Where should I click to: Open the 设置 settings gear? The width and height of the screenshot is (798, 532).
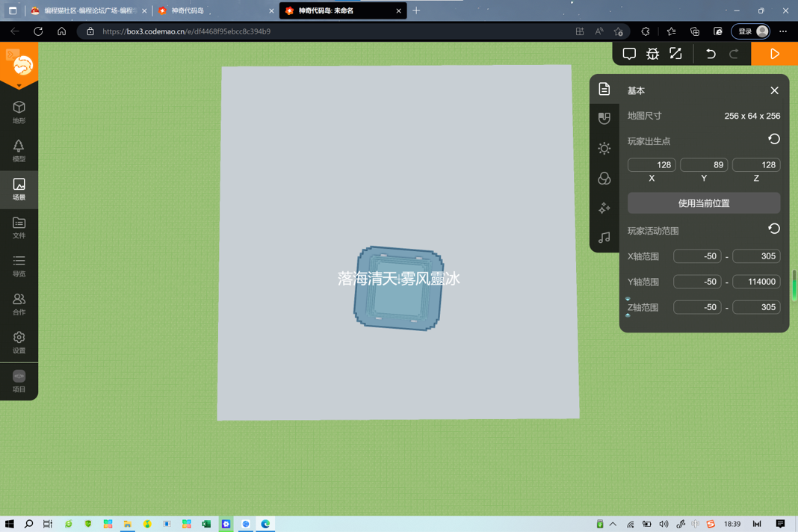(19, 343)
